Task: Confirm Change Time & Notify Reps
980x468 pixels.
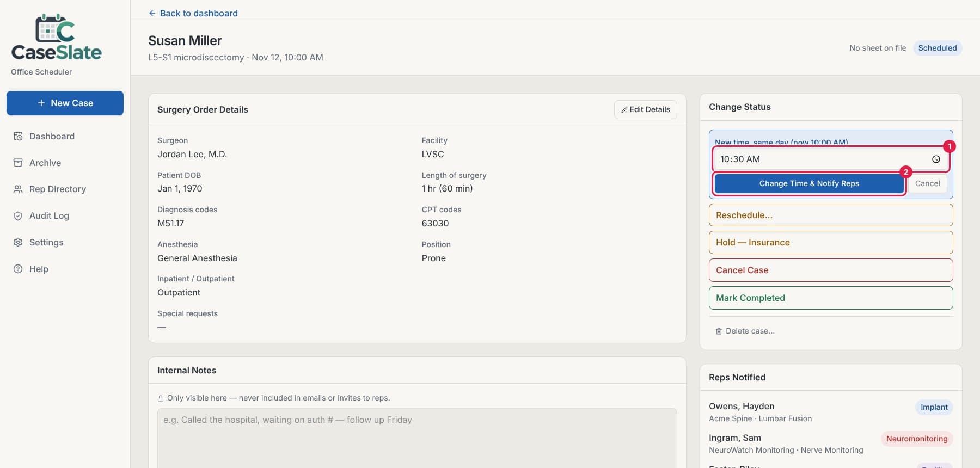Action: [x=809, y=183]
